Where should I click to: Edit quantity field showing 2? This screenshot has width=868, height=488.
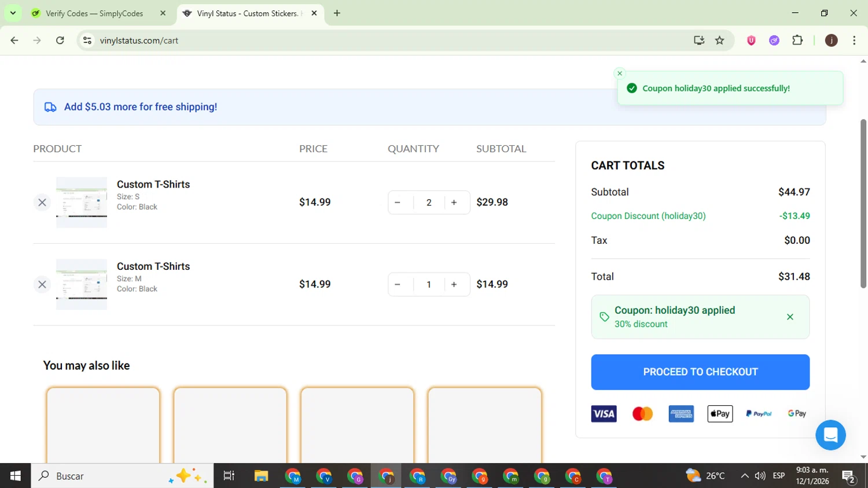coord(429,203)
